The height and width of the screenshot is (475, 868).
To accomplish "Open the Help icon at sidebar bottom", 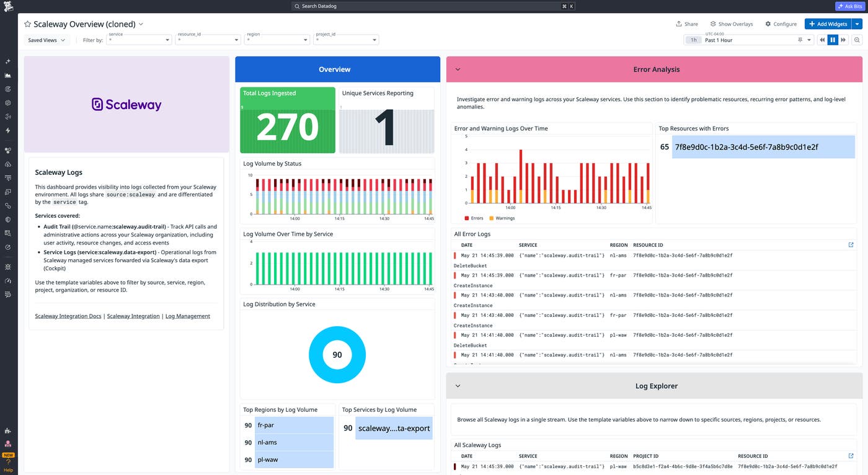I will point(8,466).
